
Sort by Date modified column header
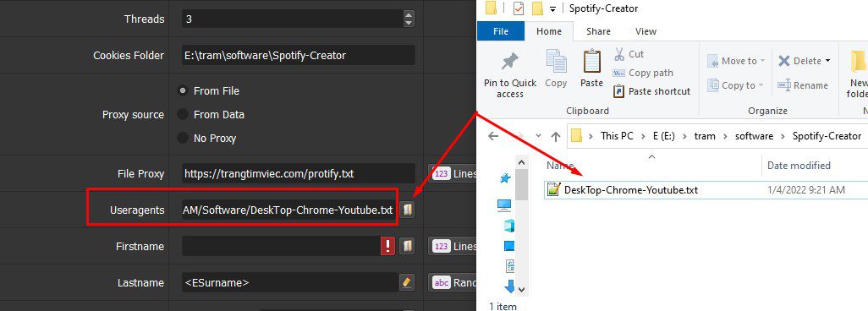click(799, 166)
